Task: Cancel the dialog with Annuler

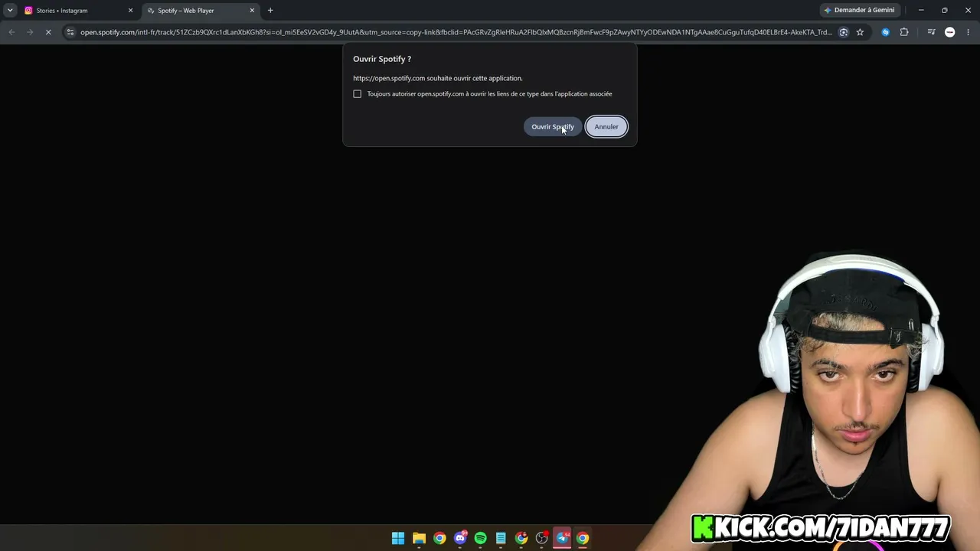Action: (606, 127)
